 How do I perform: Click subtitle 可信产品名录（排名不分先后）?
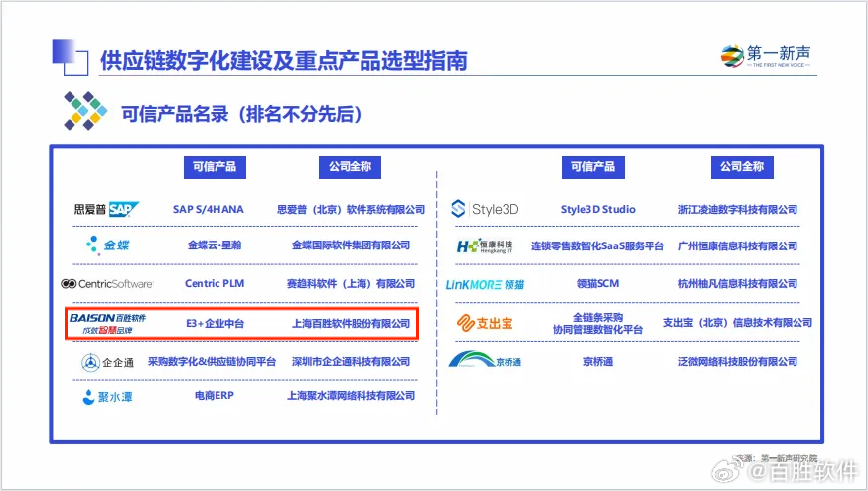[x=242, y=114]
